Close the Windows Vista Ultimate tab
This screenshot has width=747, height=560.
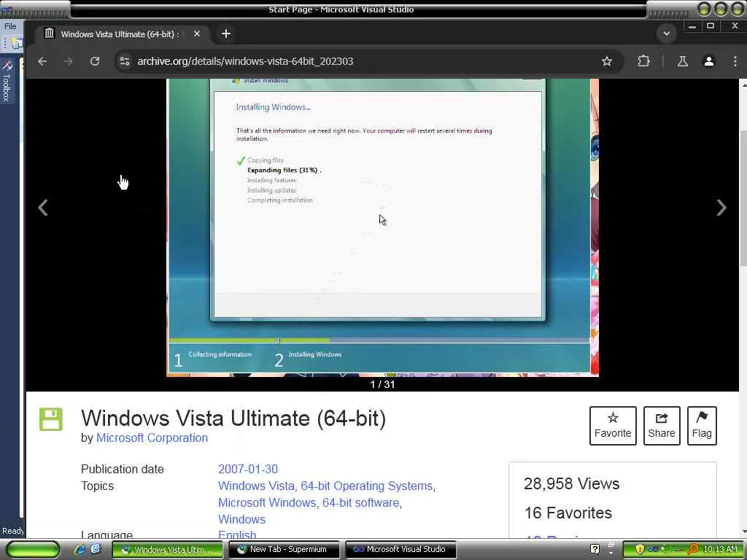point(197,34)
